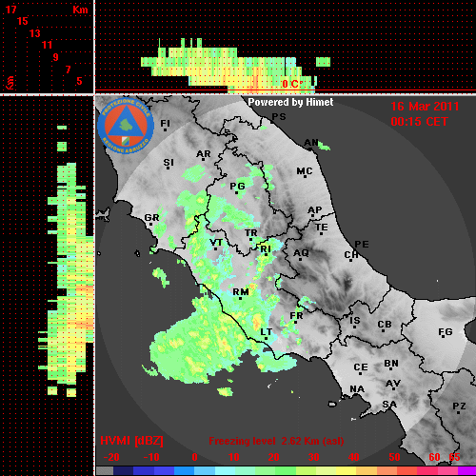Click the 17 Km altitude scale label
The image size is (476, 476).
click(10, 10)
